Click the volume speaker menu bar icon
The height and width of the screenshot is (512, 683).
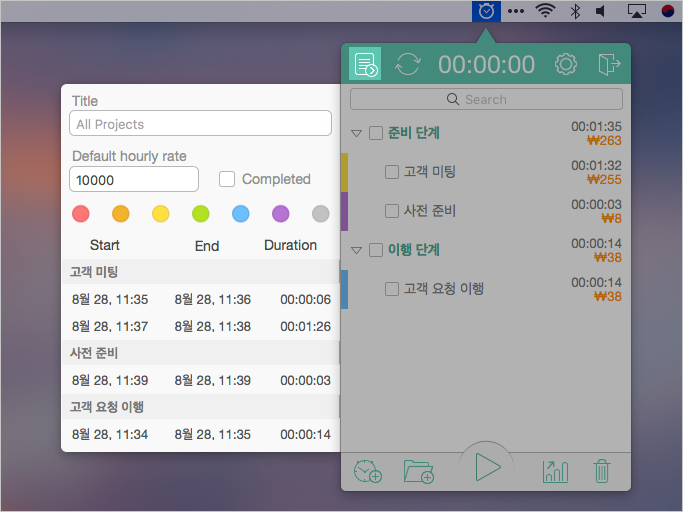pyautogui.click(x=600, y=11)
